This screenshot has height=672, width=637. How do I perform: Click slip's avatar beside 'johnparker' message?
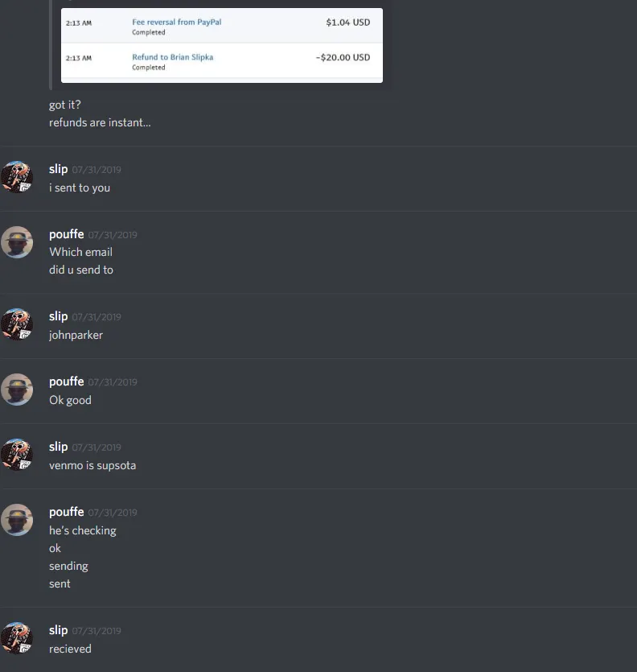[x=17, y=324]
